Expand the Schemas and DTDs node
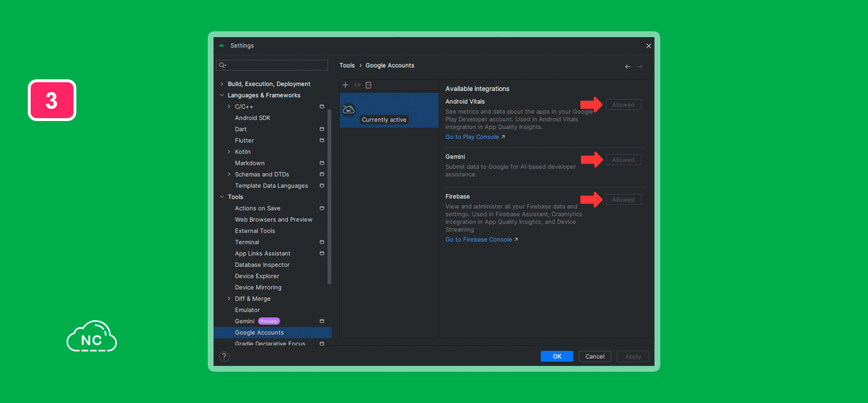Viewport: 868px width, 403px height. click(229, 174)
